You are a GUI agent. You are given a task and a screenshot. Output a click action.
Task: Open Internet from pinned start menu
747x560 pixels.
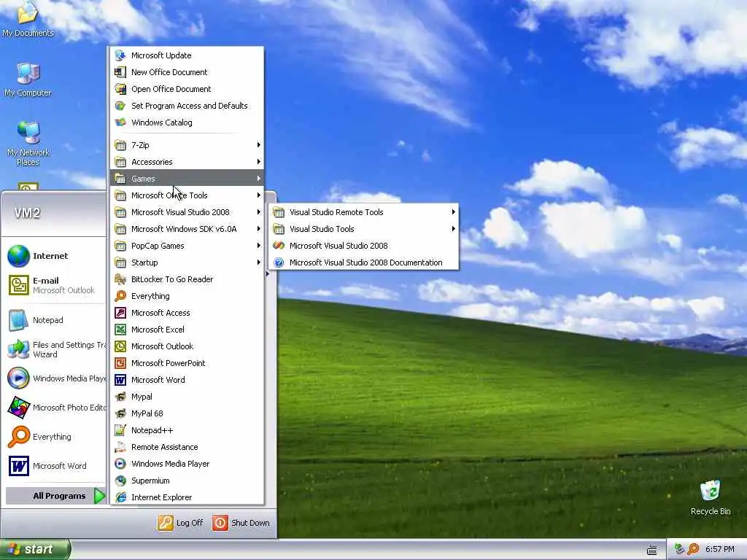pyautogui.click(x=55, y=256)
